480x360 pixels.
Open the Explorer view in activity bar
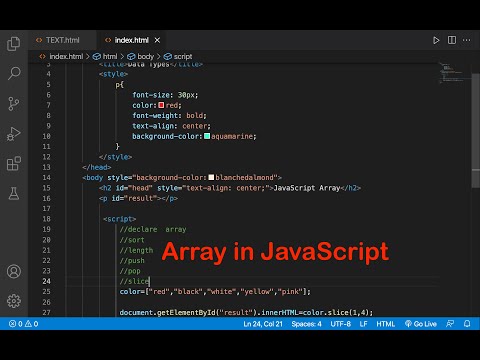click(x=14, y=44)
